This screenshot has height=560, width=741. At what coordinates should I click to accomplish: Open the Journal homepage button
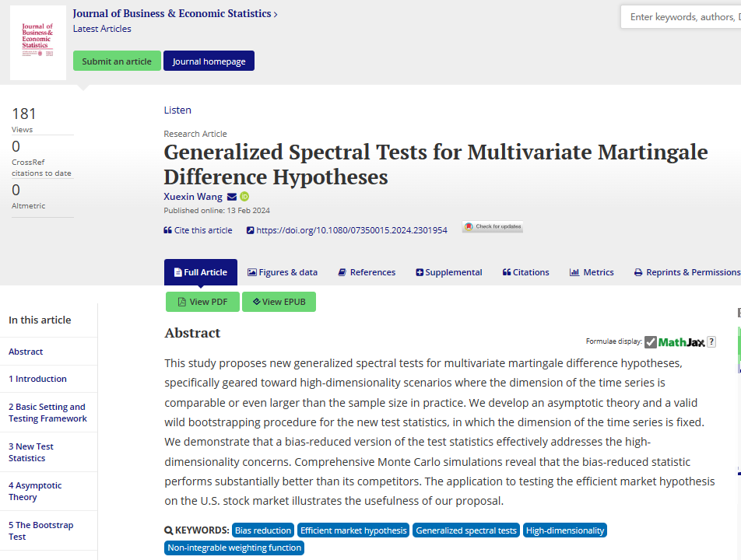click(x=209, y=61)
